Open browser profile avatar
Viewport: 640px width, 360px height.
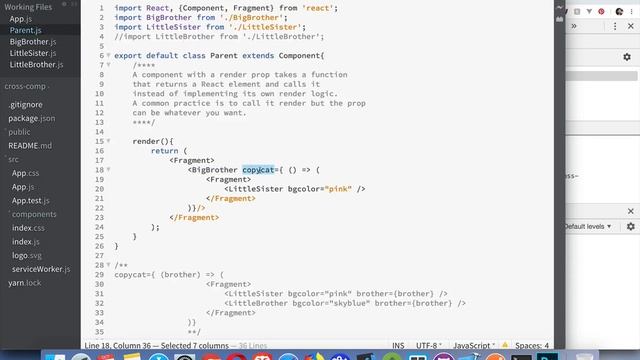tap(619, 11)
